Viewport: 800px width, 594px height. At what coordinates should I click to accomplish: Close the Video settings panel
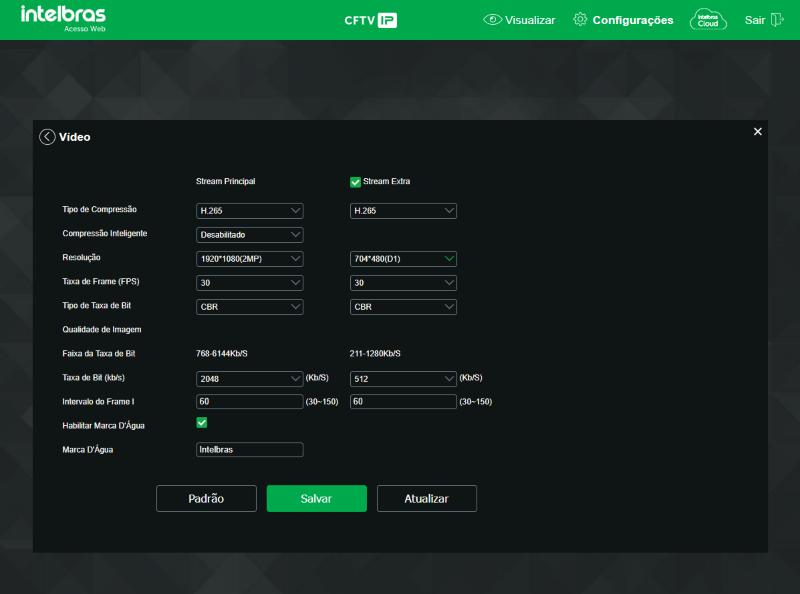(758, 132)
